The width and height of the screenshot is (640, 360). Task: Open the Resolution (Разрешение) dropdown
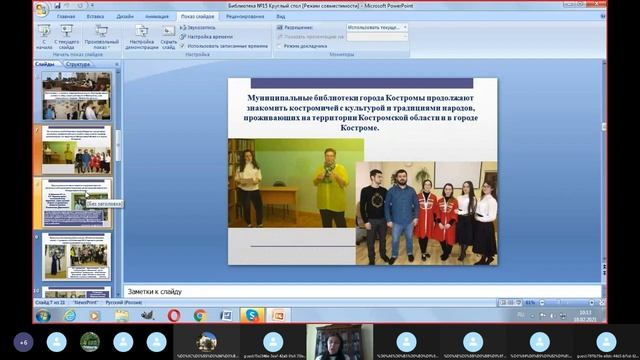[x=377, y=27]
